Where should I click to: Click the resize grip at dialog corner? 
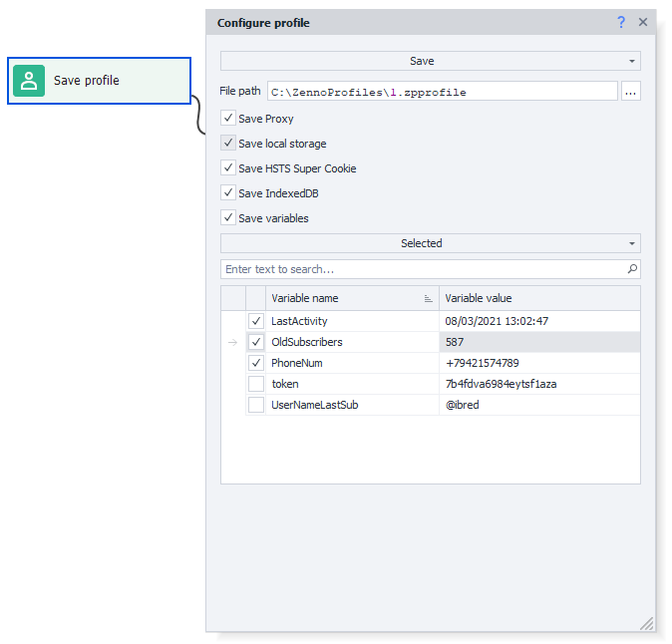[646, 623]
